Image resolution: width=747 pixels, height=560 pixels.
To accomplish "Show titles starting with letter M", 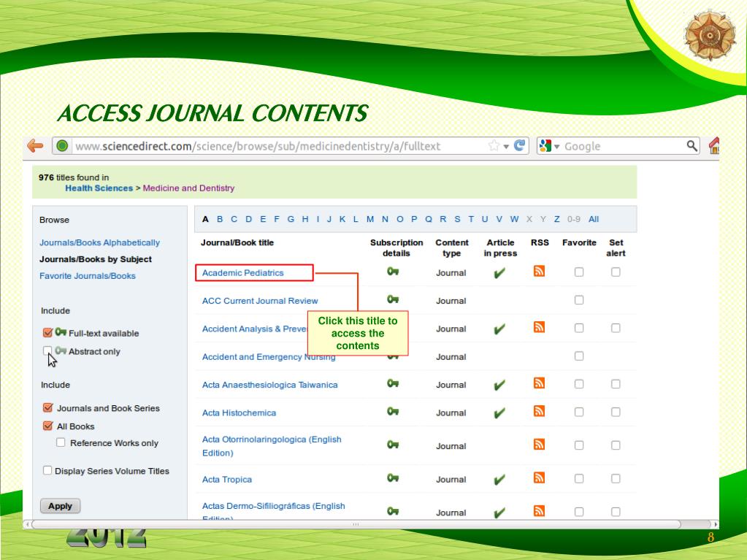I will click(x=369, y=219).
